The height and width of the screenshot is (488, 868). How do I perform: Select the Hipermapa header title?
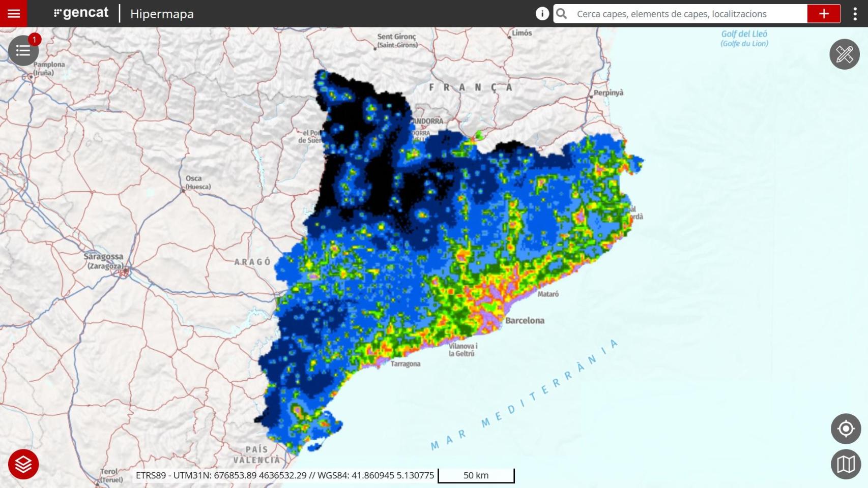(x=162, y=14)
